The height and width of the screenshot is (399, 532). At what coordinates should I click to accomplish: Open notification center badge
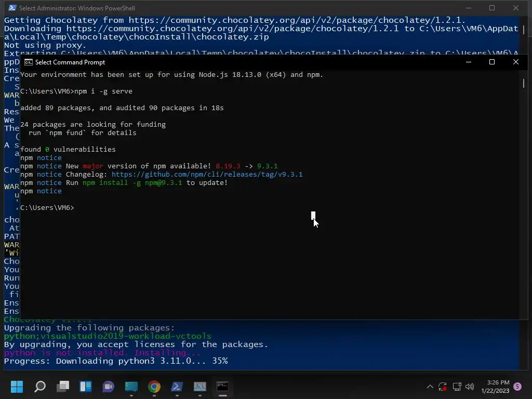coord(517,387)
